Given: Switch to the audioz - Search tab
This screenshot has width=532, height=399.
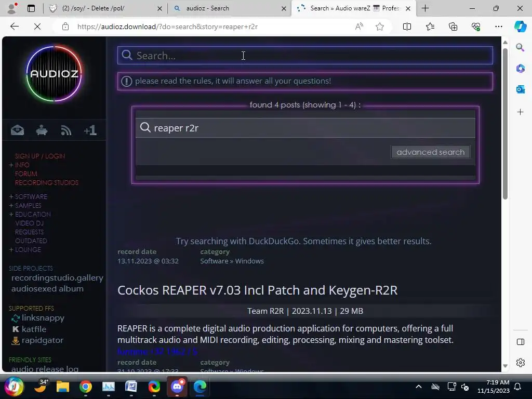Looking at the screenshot, I should (x=230, y=8).
